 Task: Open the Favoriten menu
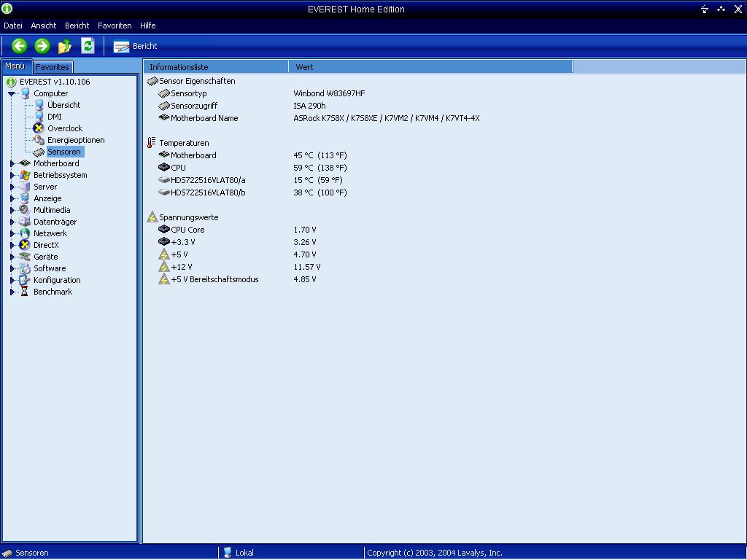[x=115, y=26]
